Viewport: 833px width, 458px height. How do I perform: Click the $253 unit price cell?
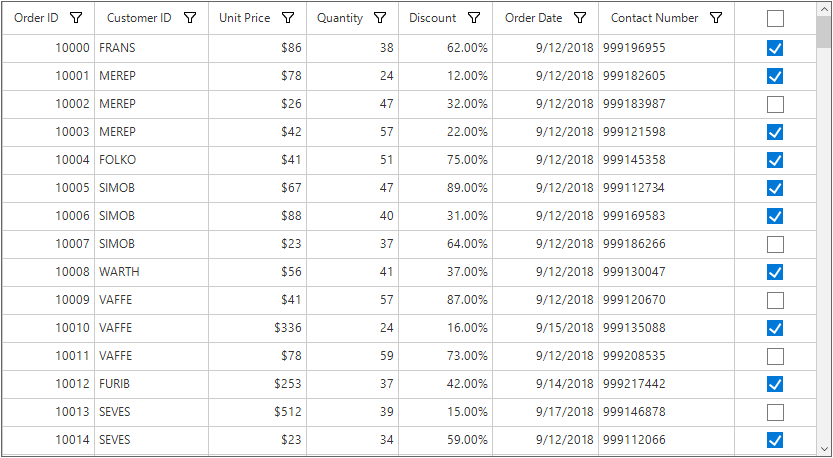(x=258, y=384)
